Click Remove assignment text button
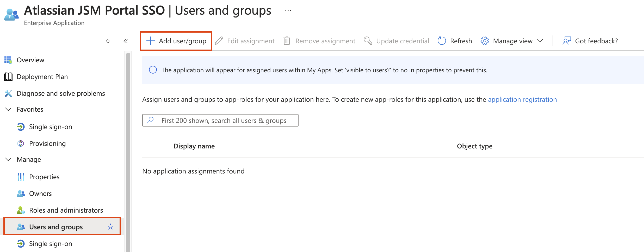Image resolution: width=644 pixels, height=252 pixels. [325, 41]
